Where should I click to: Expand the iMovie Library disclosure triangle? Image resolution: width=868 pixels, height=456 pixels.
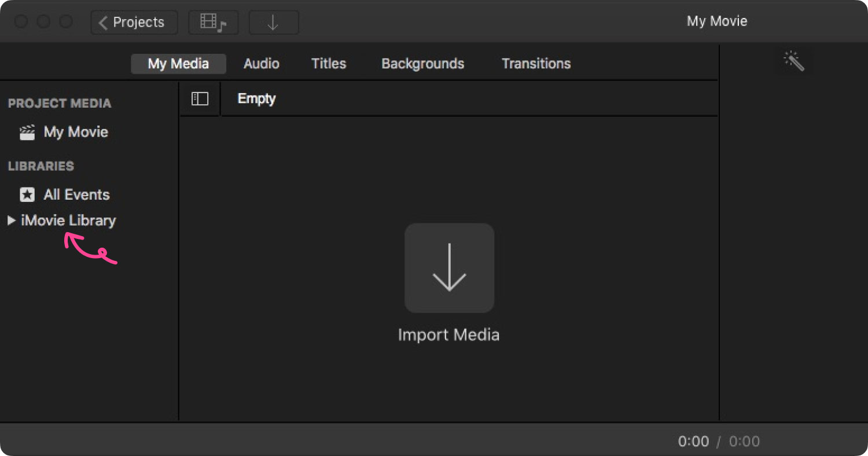(x=11, y=220)
